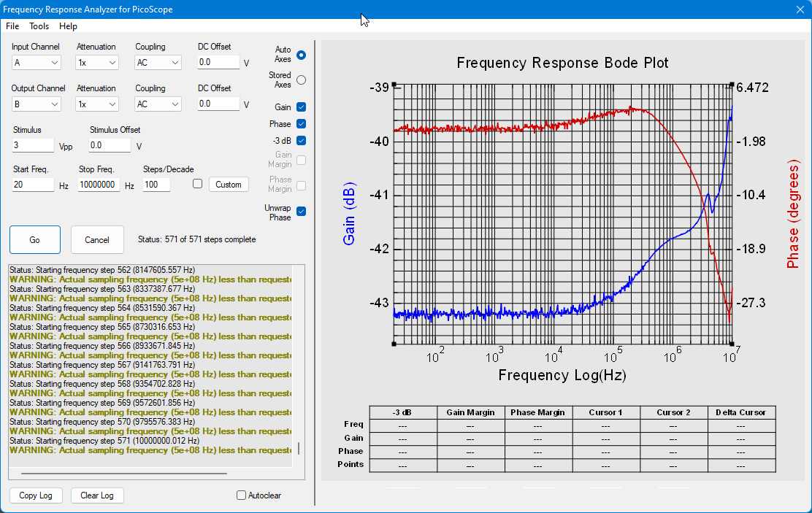This screenshot has height=513, width=812.
Task: Open the Help menu
Action: tap(68, 26)
